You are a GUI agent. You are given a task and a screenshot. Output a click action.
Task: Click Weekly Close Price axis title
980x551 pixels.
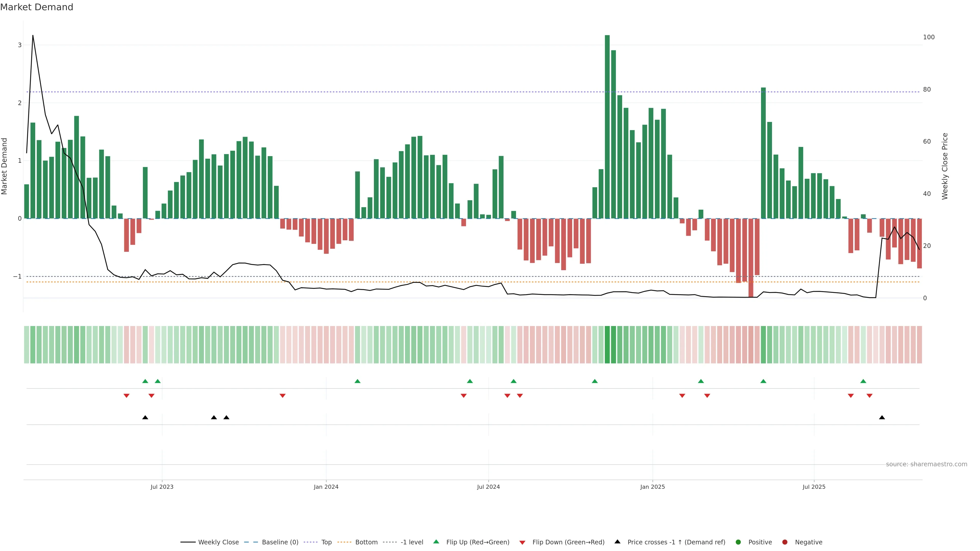pos(945,166)
